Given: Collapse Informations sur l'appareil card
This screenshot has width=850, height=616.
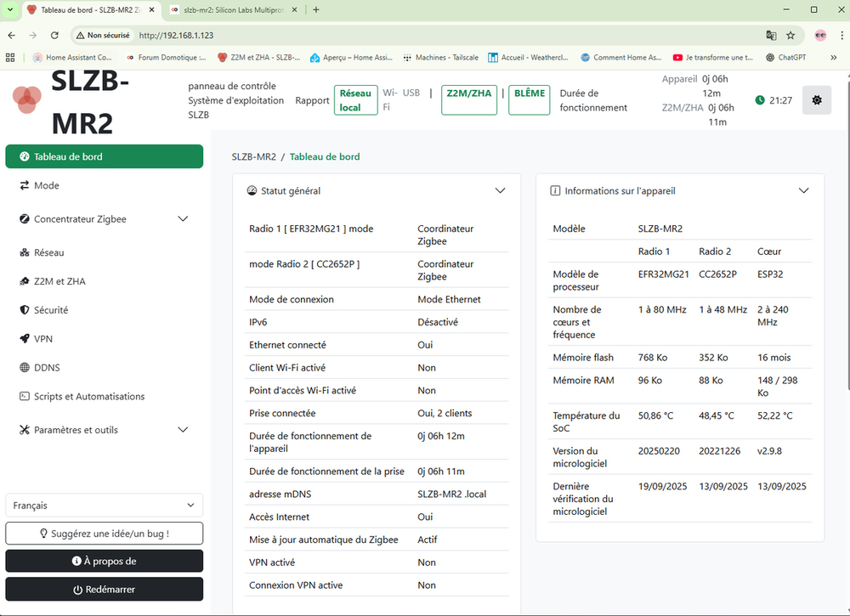Looking at the screenshot, I should [x=803, y=190].
